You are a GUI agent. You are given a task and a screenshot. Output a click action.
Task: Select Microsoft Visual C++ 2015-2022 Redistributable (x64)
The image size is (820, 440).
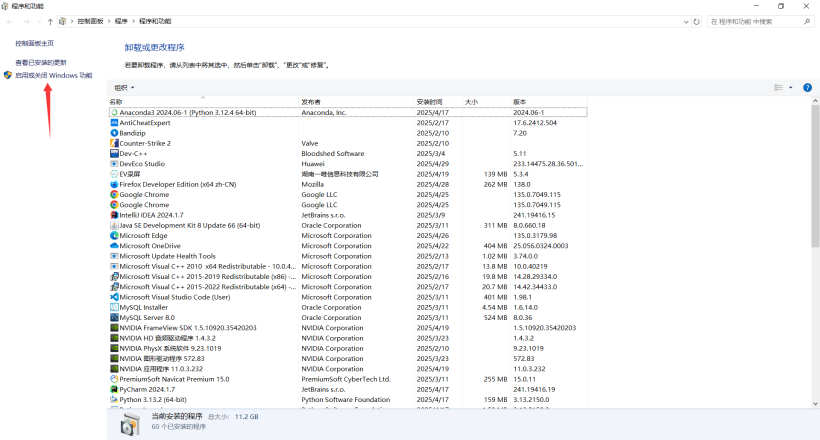348,287
